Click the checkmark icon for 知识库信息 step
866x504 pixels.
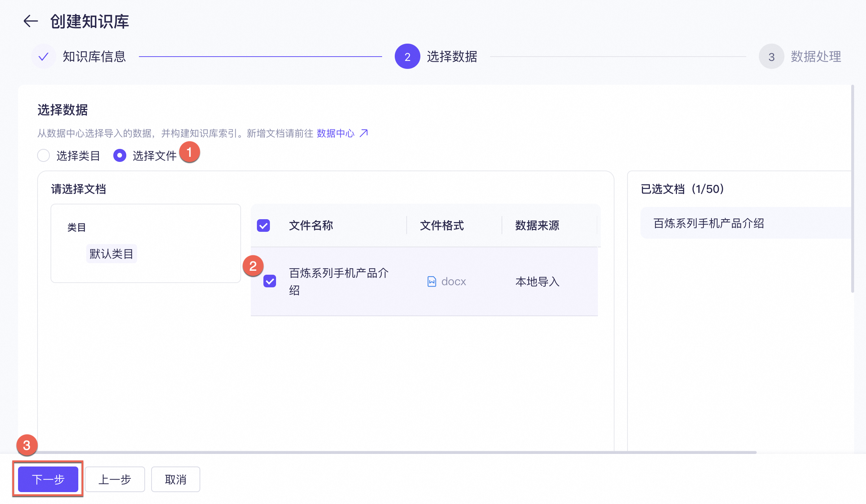point(43,57)
